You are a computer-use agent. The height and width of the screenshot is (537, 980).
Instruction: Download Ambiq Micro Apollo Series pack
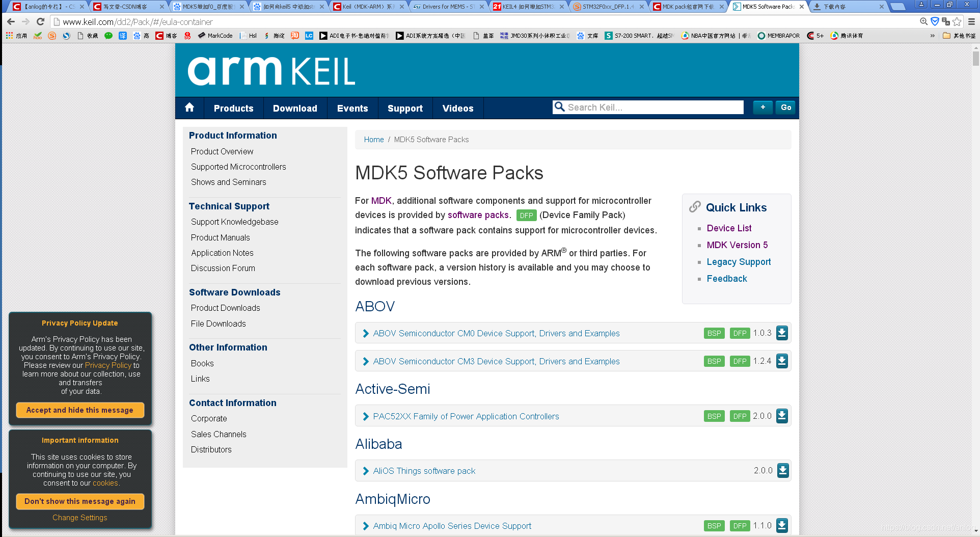coord(782,526)
